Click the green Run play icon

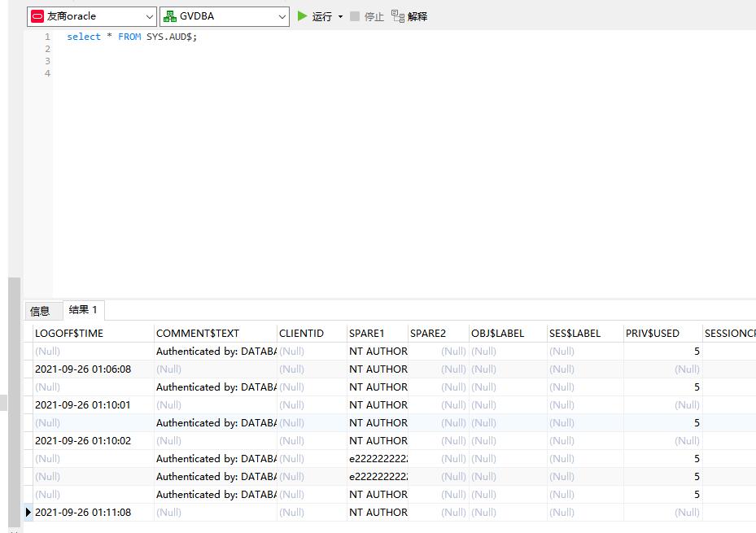[302, 16]
